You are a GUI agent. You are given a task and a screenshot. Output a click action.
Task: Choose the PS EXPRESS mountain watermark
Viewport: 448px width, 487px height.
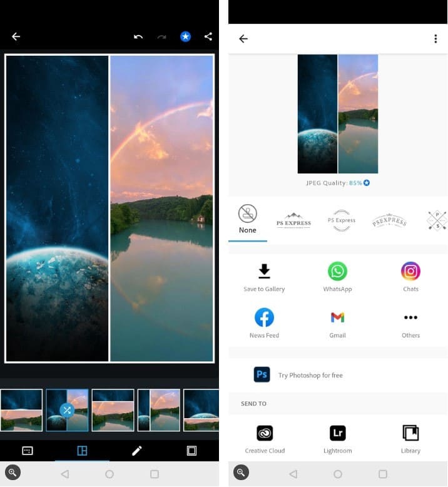[293, 220]
